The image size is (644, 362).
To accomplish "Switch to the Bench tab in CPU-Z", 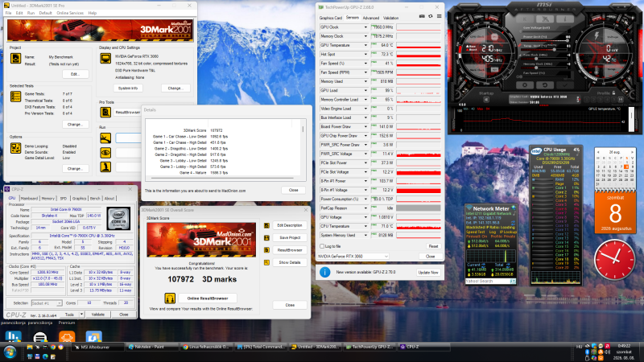I will [95, 198].
